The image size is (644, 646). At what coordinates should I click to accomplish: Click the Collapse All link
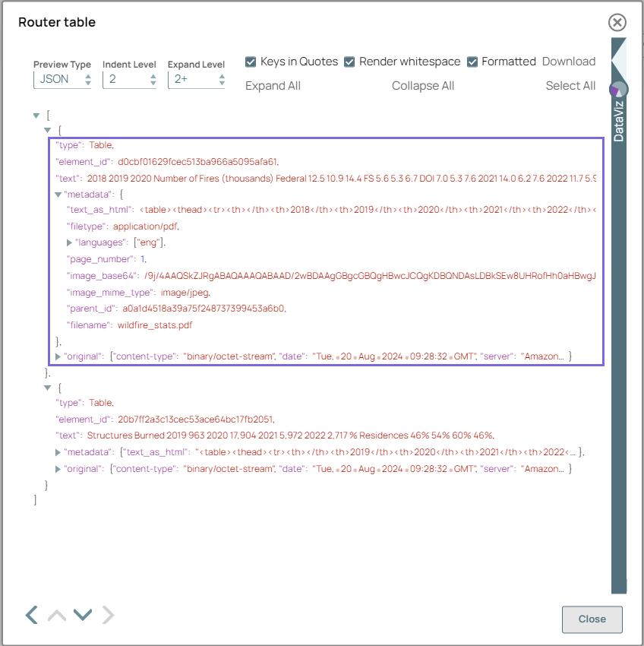[423, 86]
